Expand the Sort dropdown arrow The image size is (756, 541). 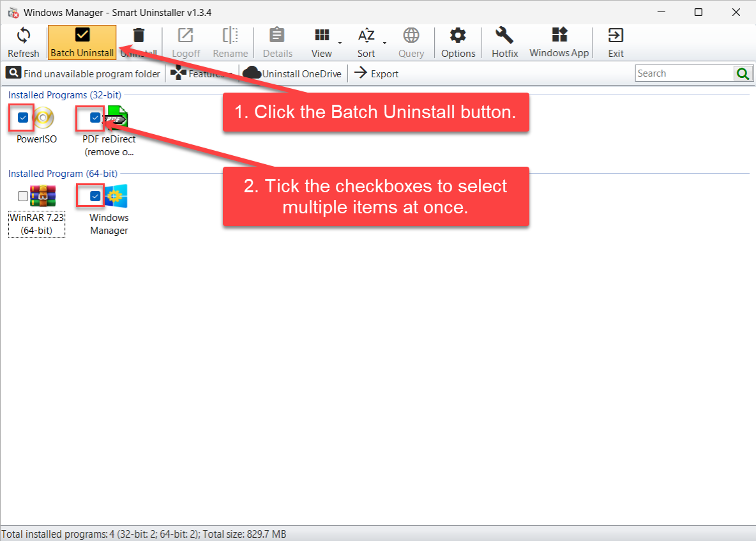pyautogui.click(x=385, y=43)
